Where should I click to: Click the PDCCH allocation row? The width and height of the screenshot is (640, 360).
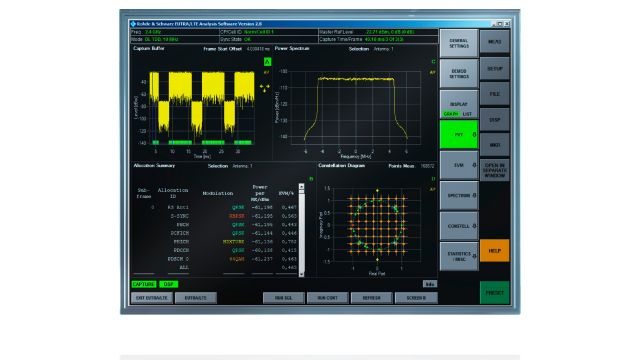tap(216, 250)
